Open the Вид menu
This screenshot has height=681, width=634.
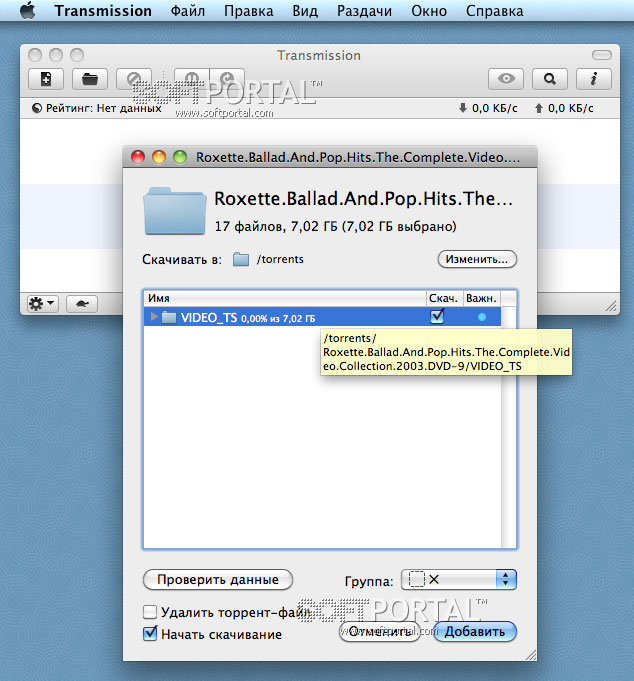(x=305, y=11)
